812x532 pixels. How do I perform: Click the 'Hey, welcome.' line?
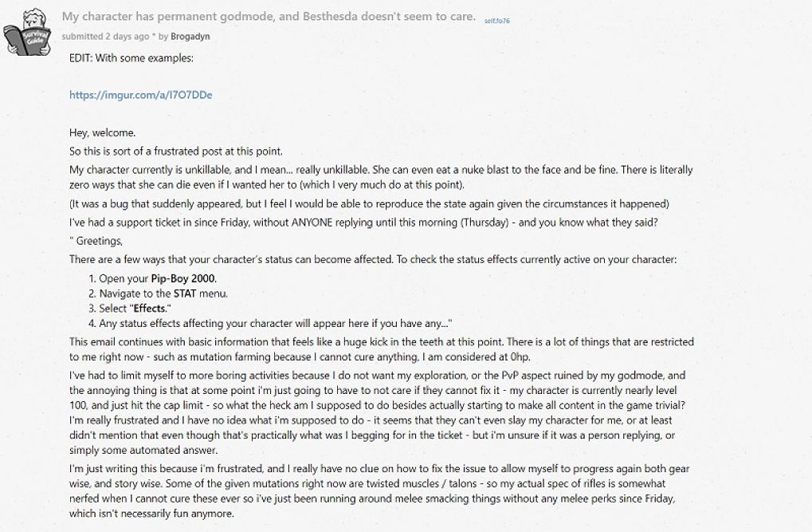pyautogui.click(x=102, y=132)
